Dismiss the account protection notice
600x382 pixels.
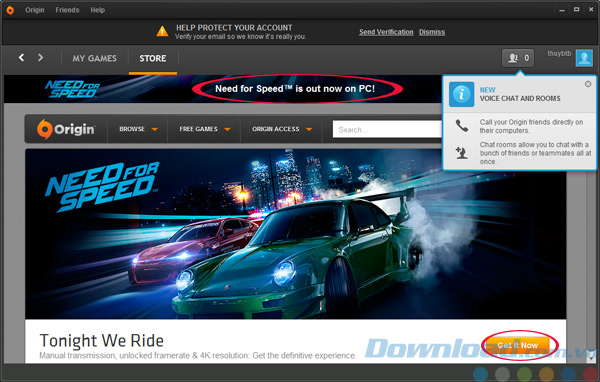(432, 32)
